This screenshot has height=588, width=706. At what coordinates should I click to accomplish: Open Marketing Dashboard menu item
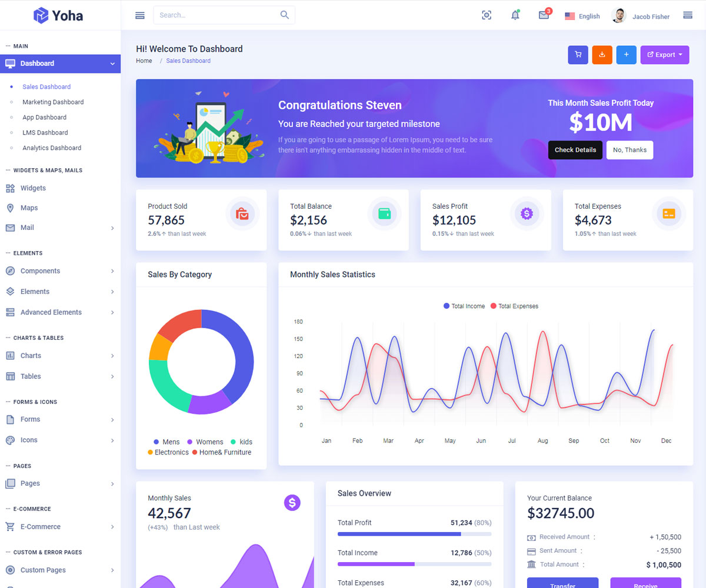point(53,102)
